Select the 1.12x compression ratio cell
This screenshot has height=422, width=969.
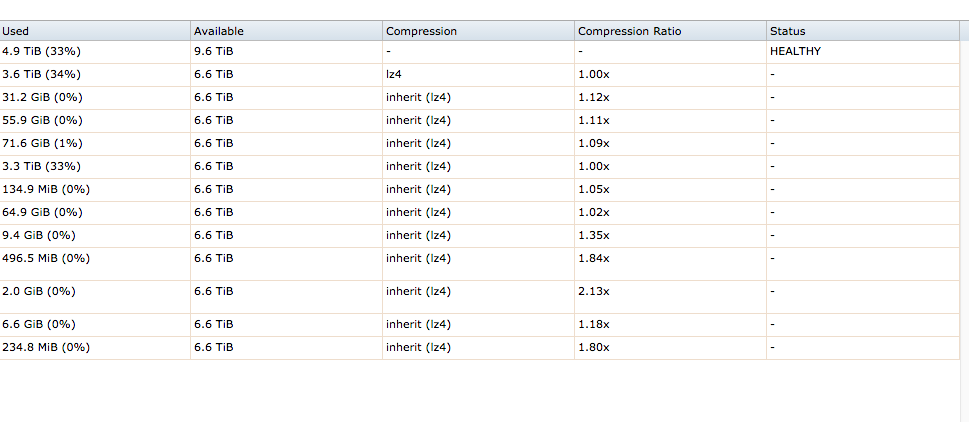[x=593, y=97]
